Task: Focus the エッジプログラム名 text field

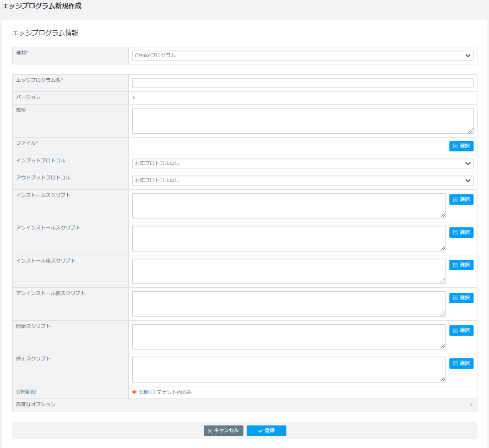Action: click(x=302, y=83)
